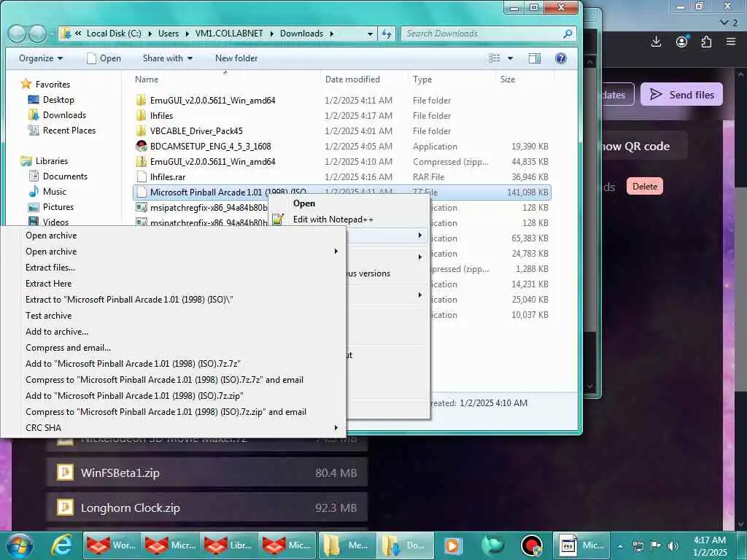Expand the arrow after VM1.COLLABNET in address bar

tap(271, 34)
